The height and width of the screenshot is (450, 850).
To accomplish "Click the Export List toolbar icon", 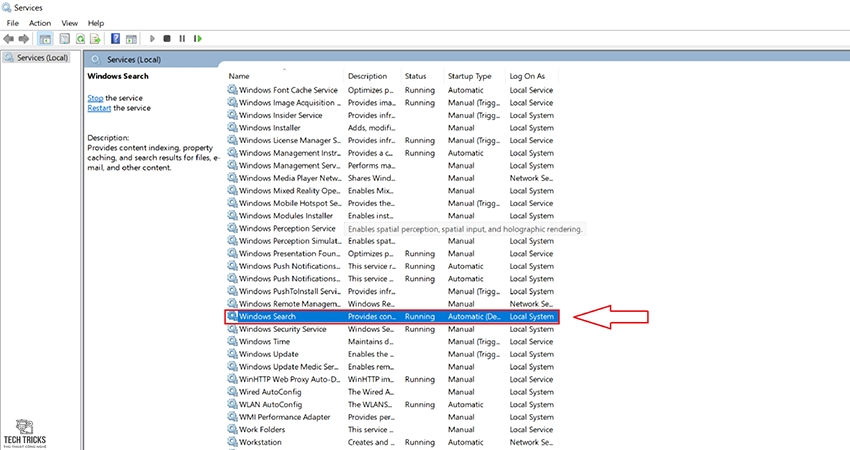I will click(x=95, y=38).
